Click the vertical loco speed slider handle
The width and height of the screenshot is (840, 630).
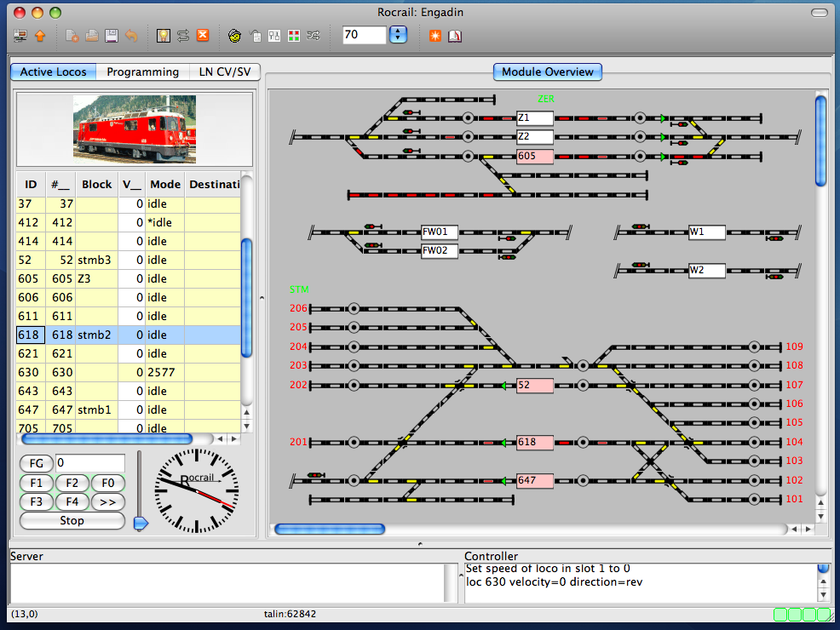141,523
